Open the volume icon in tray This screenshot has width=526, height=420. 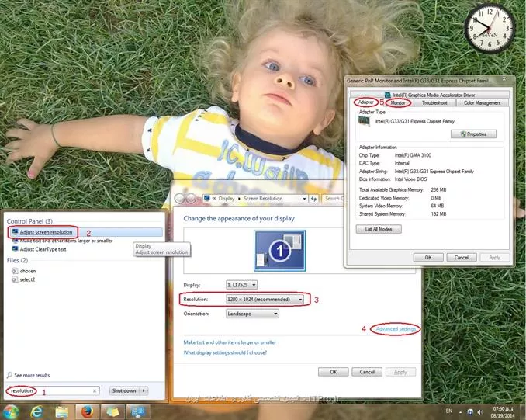point(480,412)
